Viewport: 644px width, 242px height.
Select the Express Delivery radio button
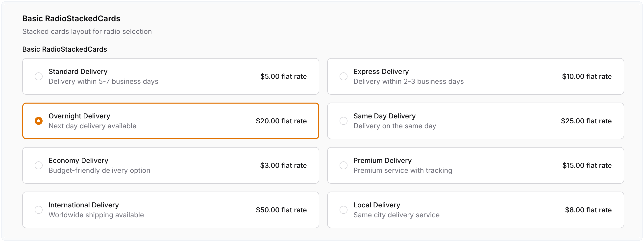tap(344, 76)
